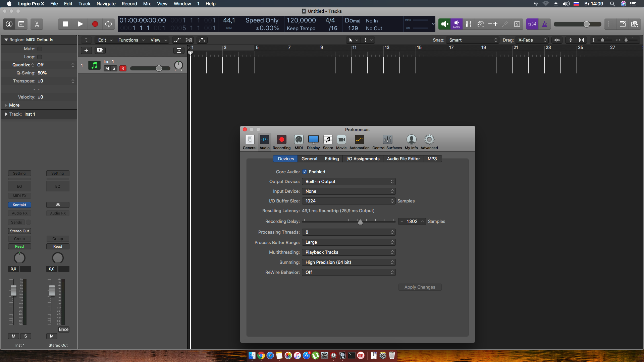Click the Apply Changes button
The image size is (644, 362).
(x=420, y=287)
